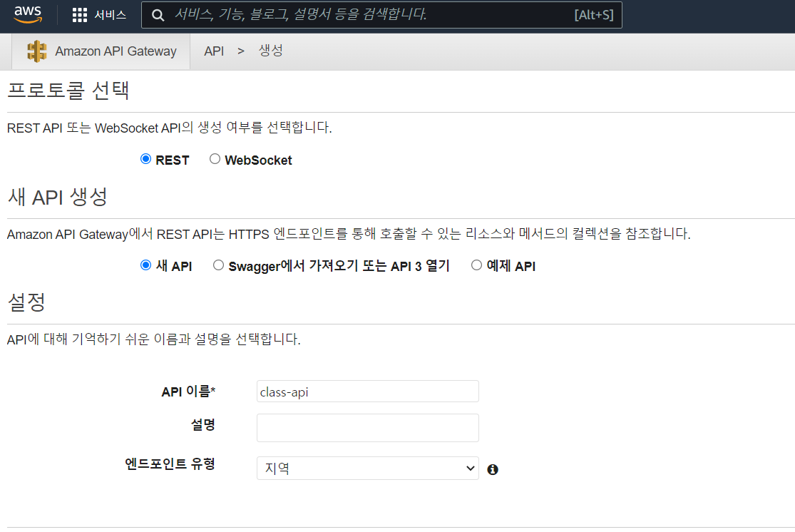Select the REST protocol radio button

point(145,159)
